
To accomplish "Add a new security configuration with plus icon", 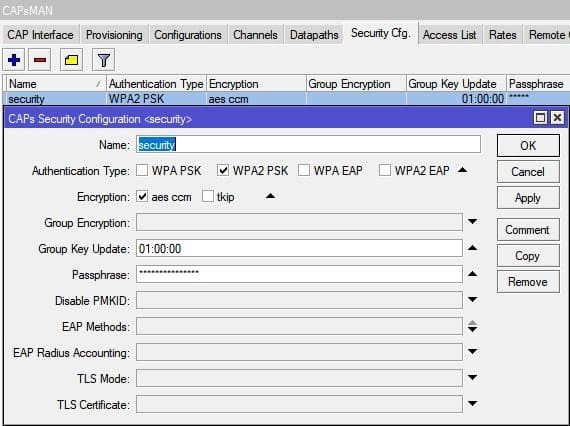I will click(14, 60).
